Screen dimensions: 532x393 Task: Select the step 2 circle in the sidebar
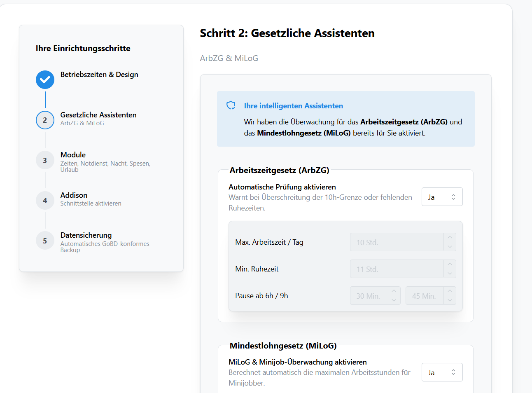tap(45, 120)
